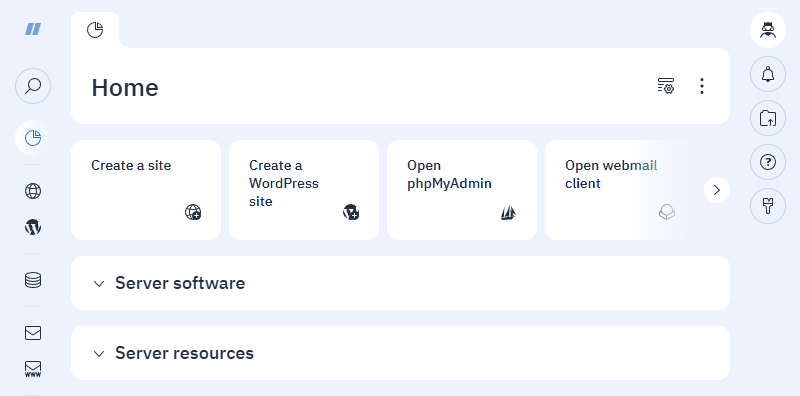Open the WordPress icon in sidebar

(33, 227)
